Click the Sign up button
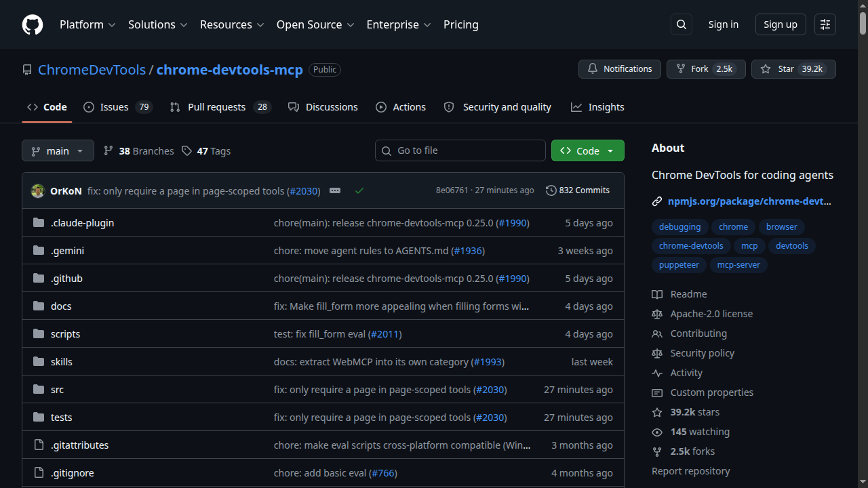868x488 pixels. [x=781, y=24]
